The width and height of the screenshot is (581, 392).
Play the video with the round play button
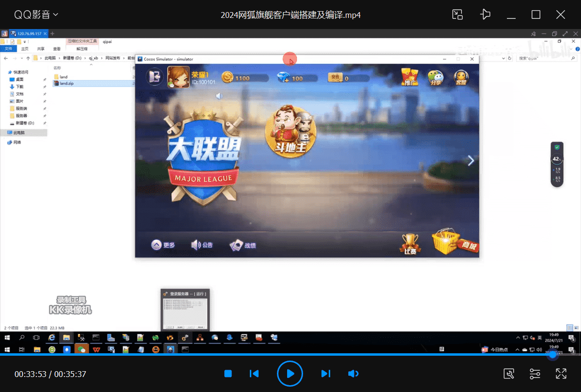pos(290,374)
